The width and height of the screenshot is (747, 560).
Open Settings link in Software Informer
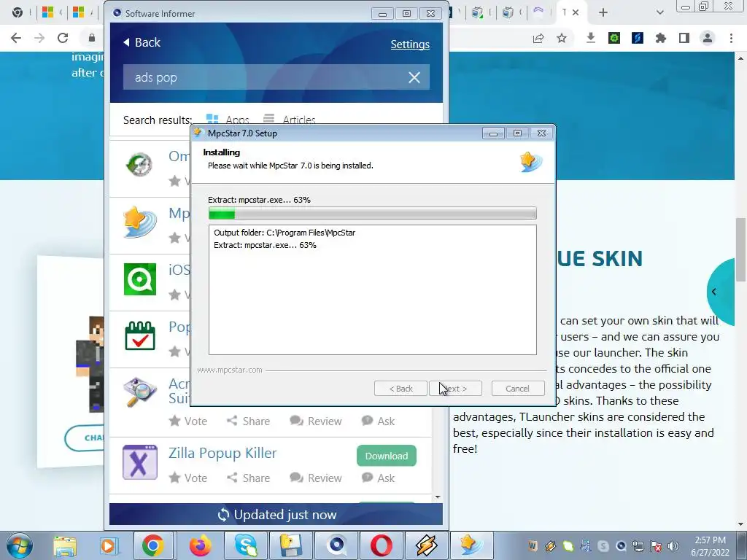point(410,44)
